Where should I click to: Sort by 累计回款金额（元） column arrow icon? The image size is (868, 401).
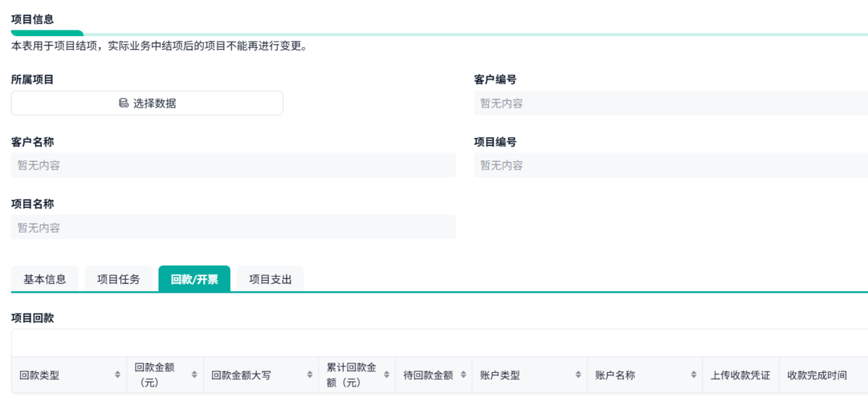[386, 375]
